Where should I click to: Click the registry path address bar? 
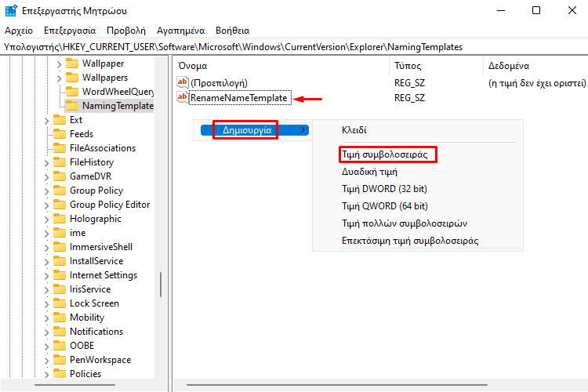(294, 47)
